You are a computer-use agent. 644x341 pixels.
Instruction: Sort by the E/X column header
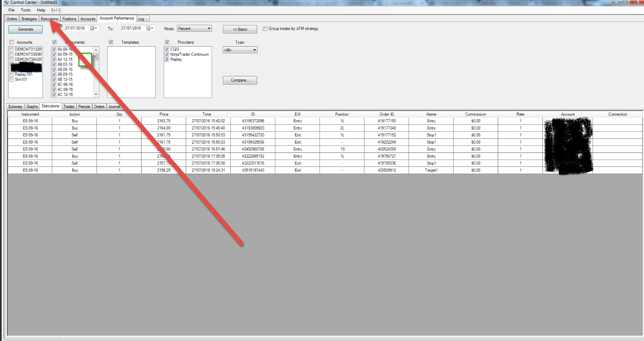point(298,114)
